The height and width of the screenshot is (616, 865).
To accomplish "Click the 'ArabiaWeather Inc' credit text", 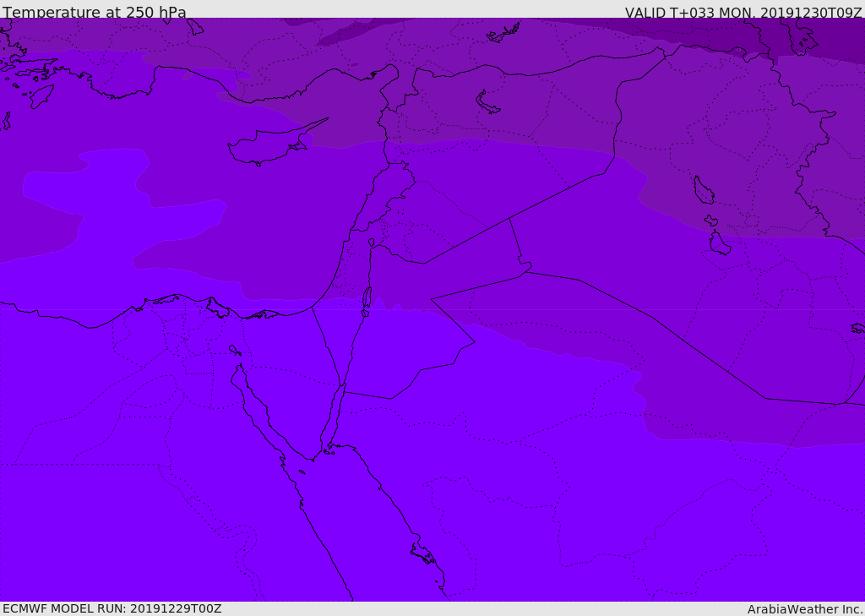I will coord(805,609).
